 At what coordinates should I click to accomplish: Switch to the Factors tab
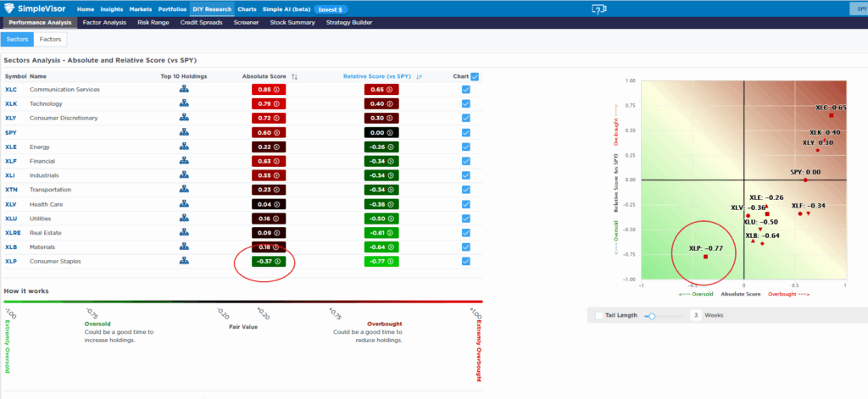[52, 39]
